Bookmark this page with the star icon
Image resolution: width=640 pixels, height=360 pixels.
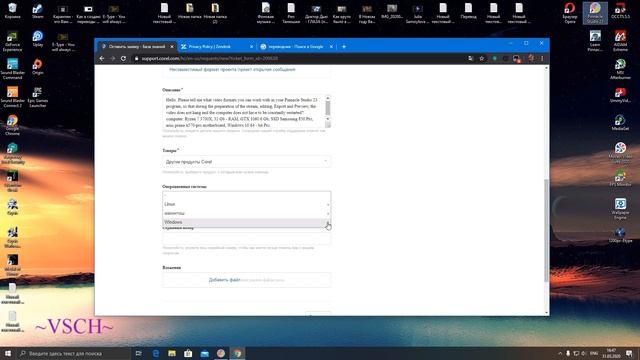482,58
